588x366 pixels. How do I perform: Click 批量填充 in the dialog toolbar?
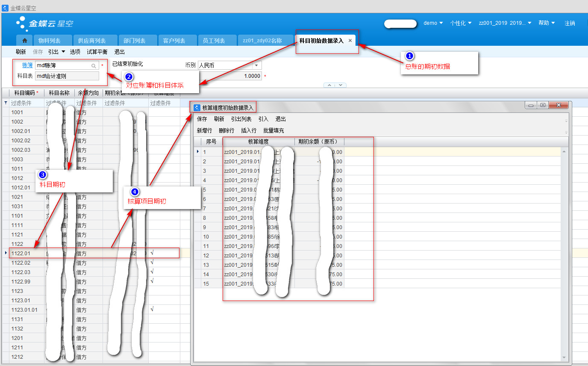pos(273,130)
